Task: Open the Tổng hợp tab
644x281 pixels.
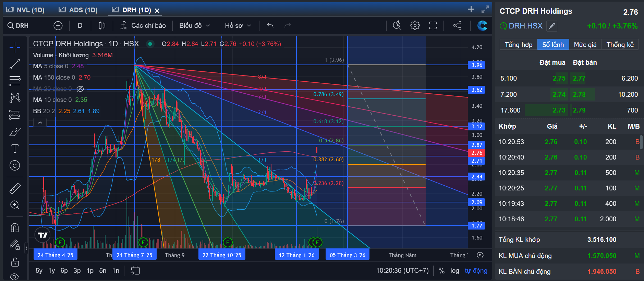Action: tap(519, 45)
